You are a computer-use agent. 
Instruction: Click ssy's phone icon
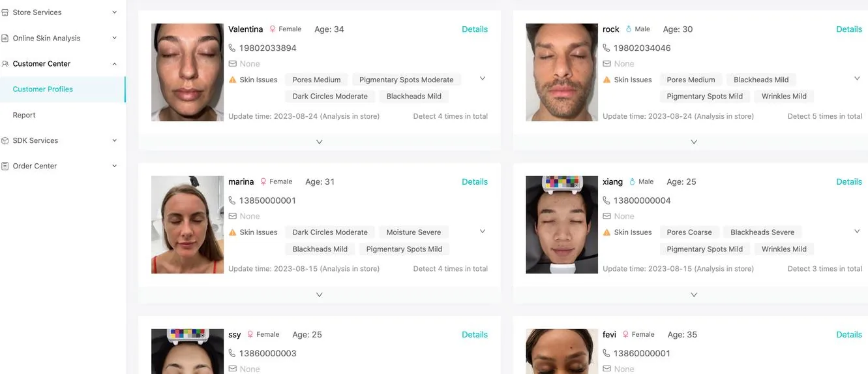(x=232, y=353)
